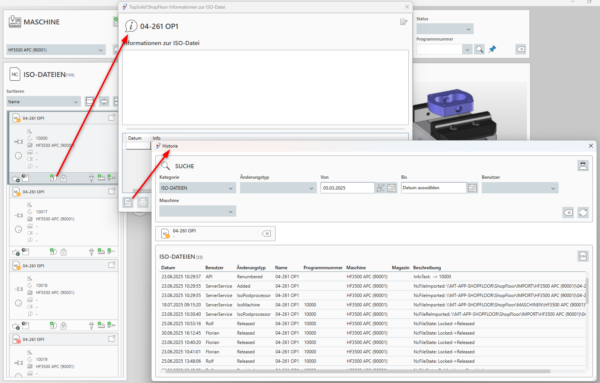Click second view icon beside Sortieren
This screenshot has height=383, width=600.
click(x=104, y=101)
